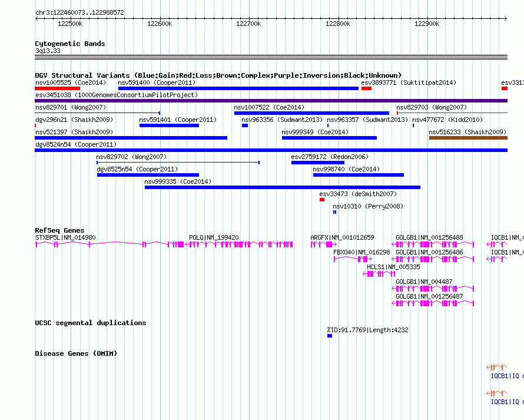Viewport: 524px width, 420px height.
Task: Click the Disease Genes (OMIM) track title
Action: 76,353
